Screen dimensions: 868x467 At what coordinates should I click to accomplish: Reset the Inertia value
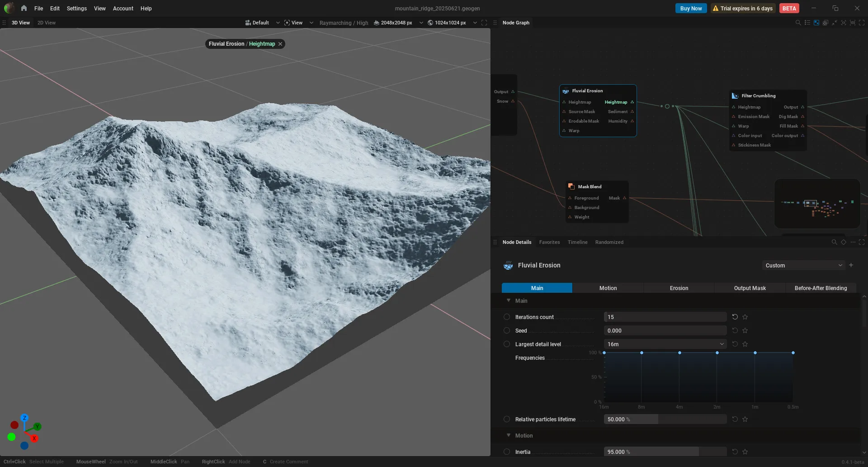coord(735,452)
